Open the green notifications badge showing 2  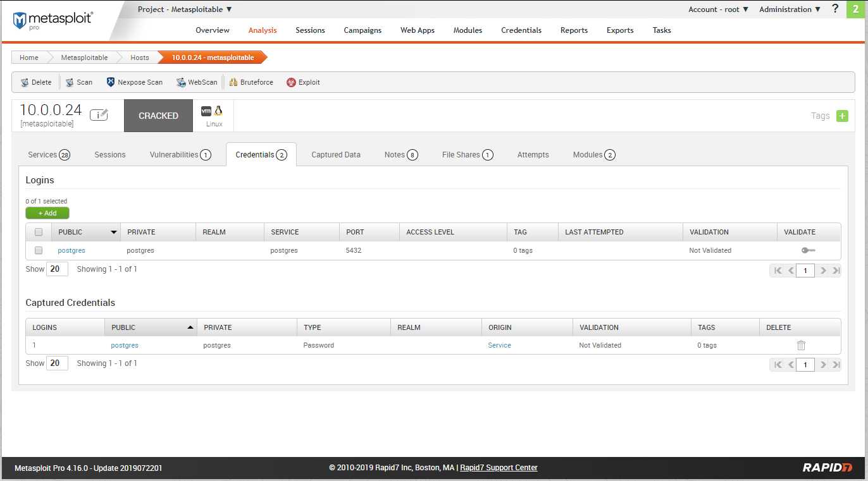point(856,9)
